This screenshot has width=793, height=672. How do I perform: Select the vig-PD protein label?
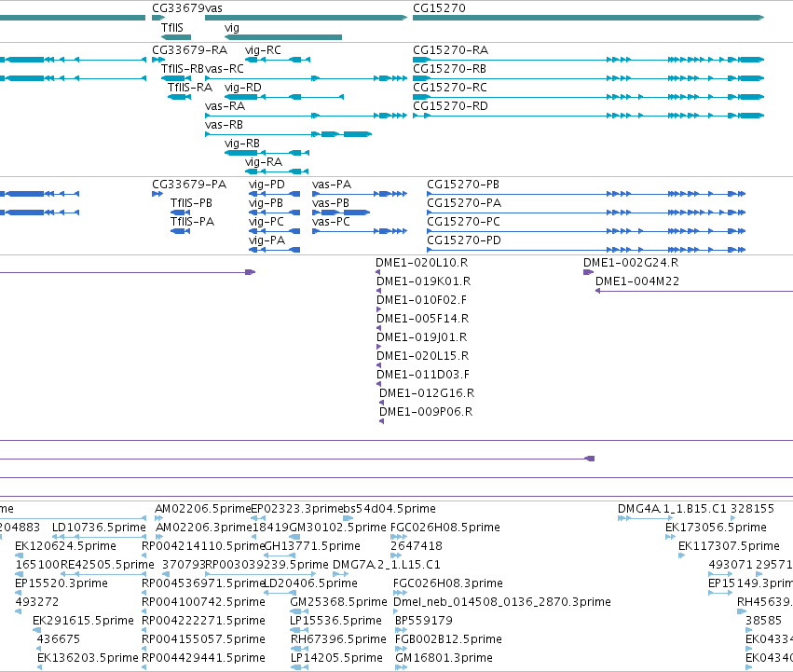click(267, 185)
